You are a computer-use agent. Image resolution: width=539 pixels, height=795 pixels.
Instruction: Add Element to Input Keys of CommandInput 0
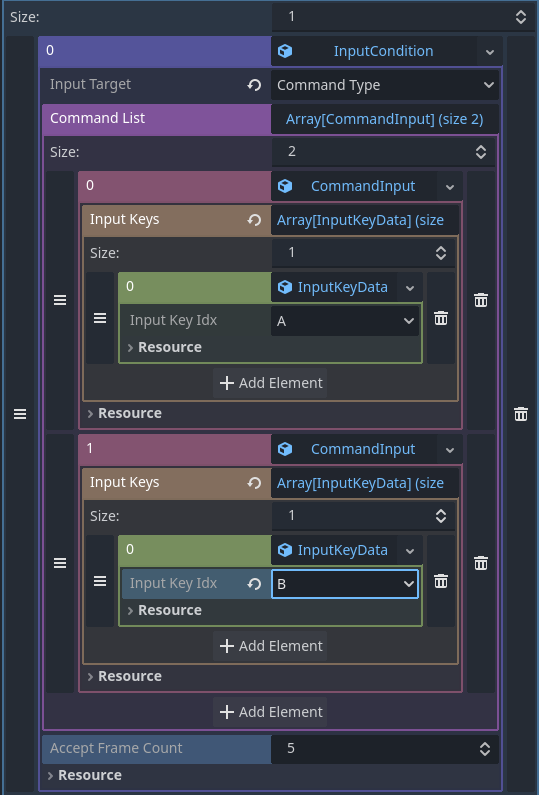pos(270,383)
